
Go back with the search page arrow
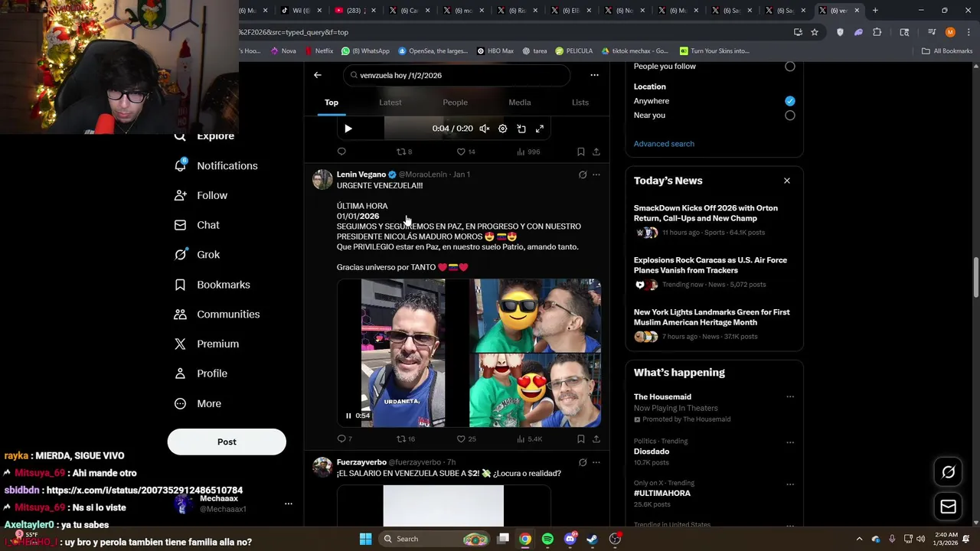click(x=318, y=75)
